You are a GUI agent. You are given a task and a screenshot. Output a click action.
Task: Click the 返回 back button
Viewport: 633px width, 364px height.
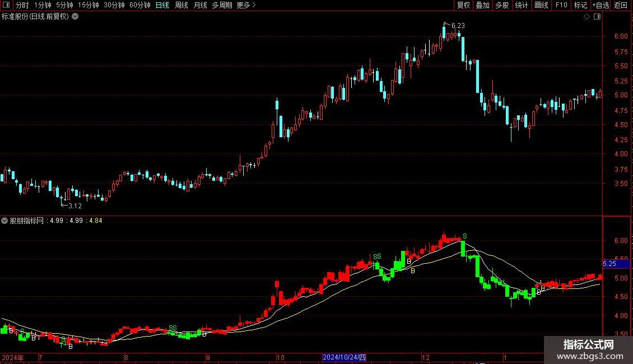(x=621, y=5)
